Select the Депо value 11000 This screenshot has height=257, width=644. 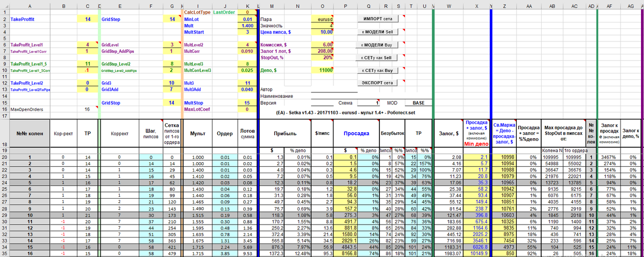[322, 70]
